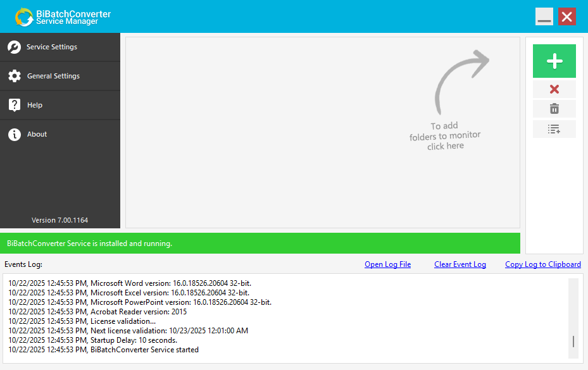Viewport: 588px width, 370px height.
Task: Select the 'BiBatchConverter Service started' log line
Action: click(x=144, y=350)
